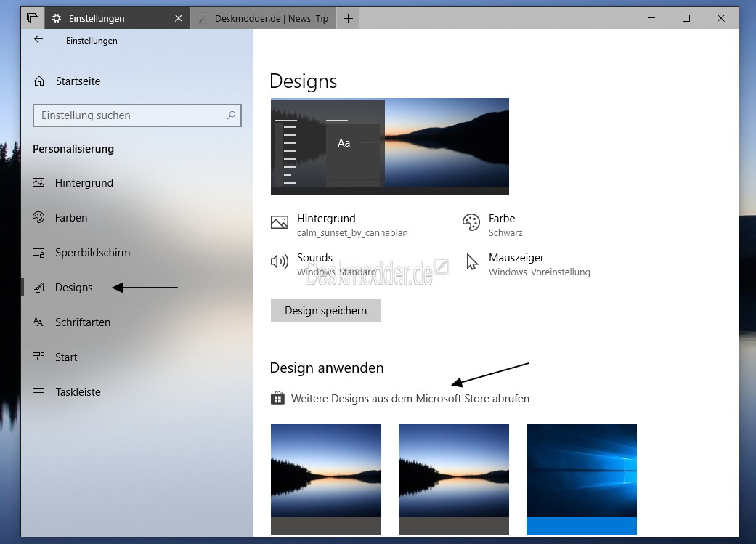Open a new tab with plus button
This screenshot has height=544, width=756.
[348, 18]
